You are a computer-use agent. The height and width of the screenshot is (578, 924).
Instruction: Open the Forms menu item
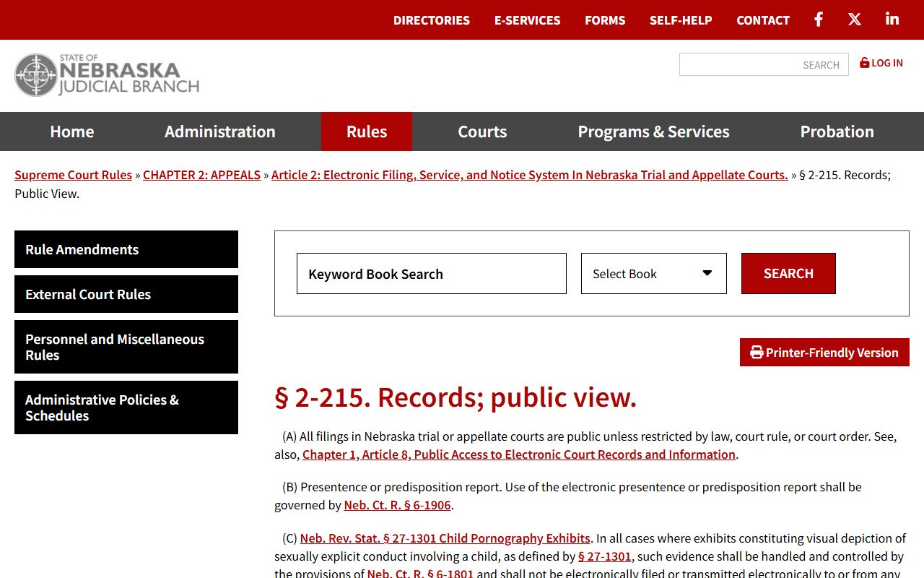(605, 20)
